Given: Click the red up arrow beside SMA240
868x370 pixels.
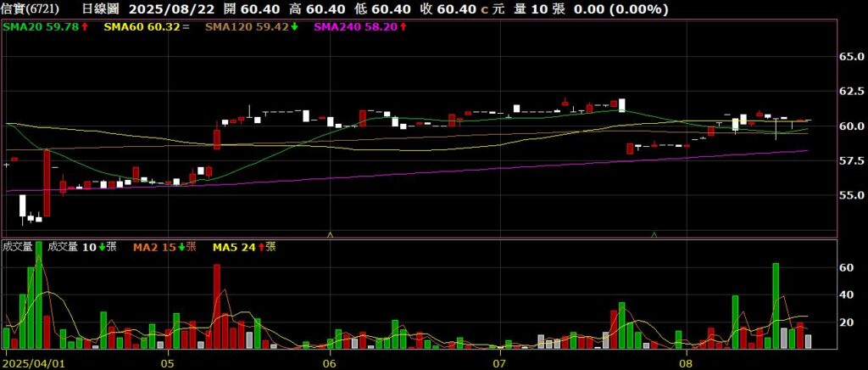Looking at the screenshot, I should [x=403, y=27].
